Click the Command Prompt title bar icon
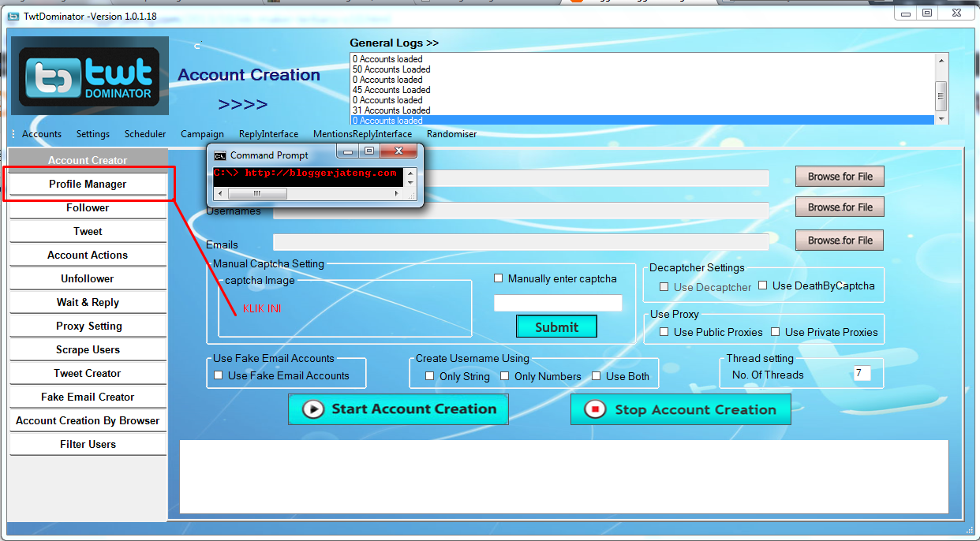 coord(220,155)
